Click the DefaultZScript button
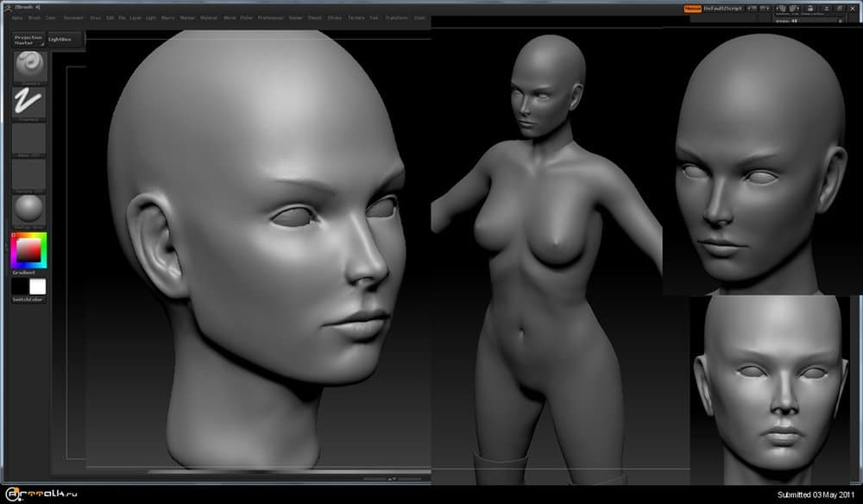The width and height of the screenshot is (863, 504). [x=722, y=9]
